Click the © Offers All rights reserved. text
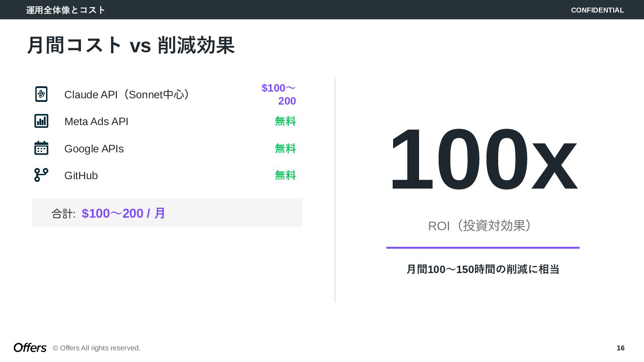 [97, 348]
